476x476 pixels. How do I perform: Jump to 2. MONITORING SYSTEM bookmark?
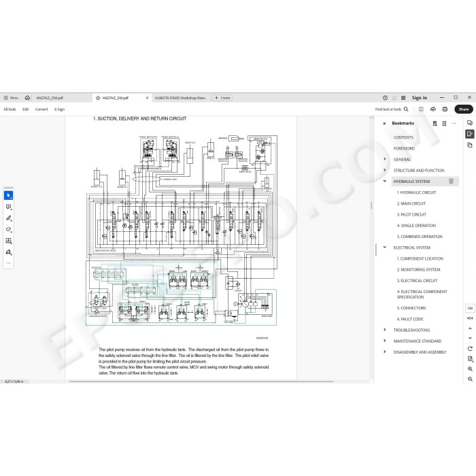coord(418,269)
